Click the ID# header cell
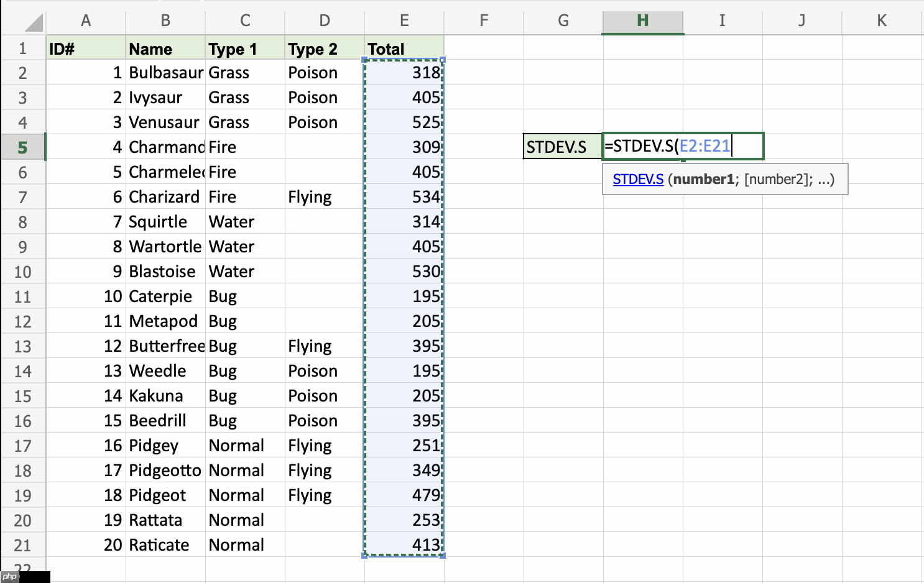Viewport: 924px width, 583px height. tap(86, 48)
